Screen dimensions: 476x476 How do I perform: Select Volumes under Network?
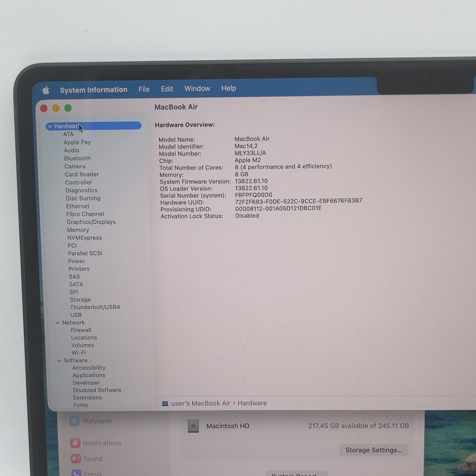tap(83, 345)
